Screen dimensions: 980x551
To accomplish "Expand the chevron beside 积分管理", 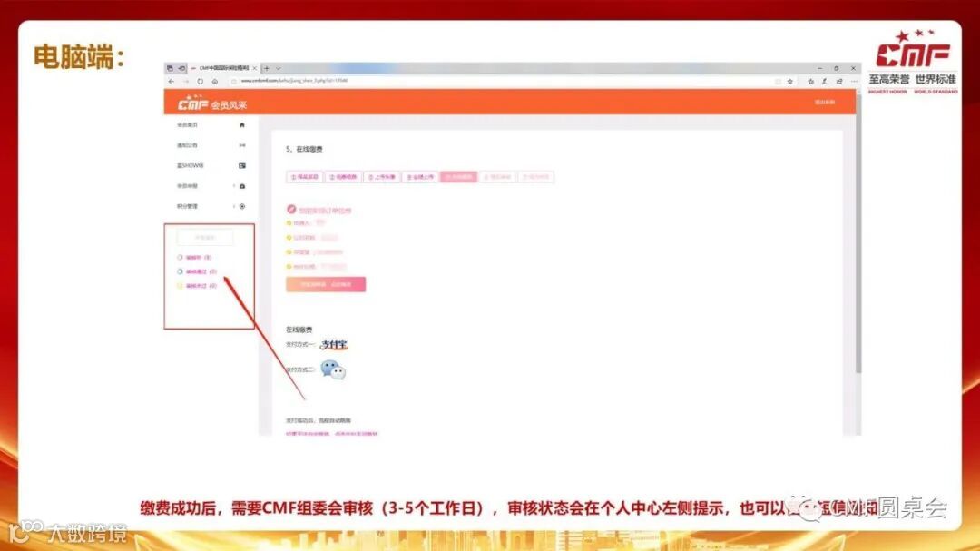I will (x=234, y=206).
